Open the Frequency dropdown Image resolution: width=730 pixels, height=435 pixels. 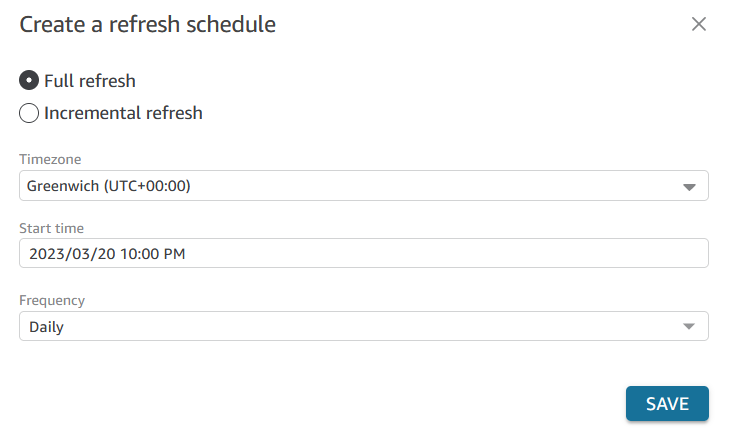[x=364, y=326]
